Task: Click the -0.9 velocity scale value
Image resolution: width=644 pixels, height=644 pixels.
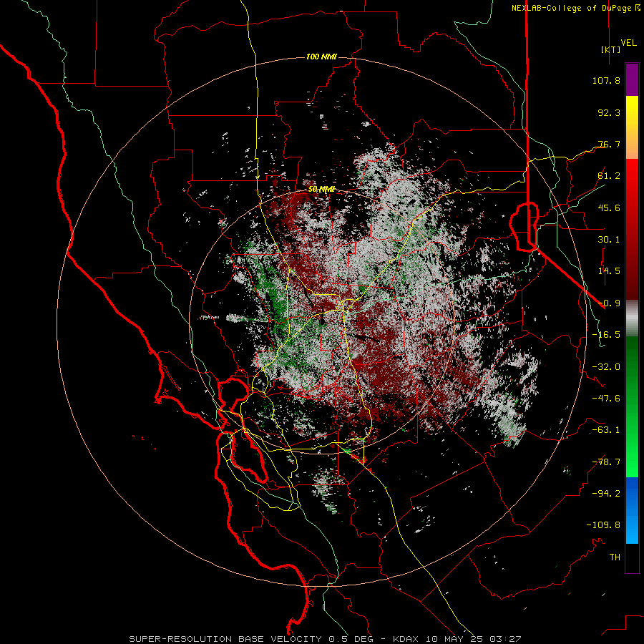Action: tap(609, 303)
